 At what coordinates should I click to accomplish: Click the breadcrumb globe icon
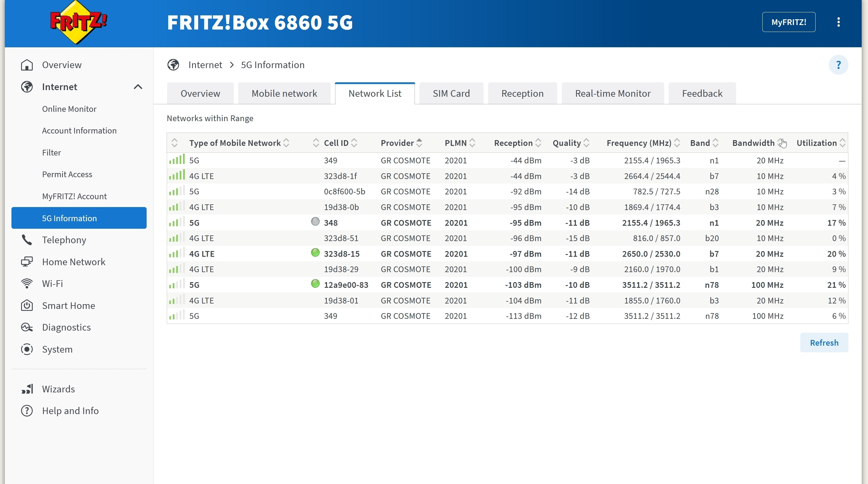(x=173, y=65)
